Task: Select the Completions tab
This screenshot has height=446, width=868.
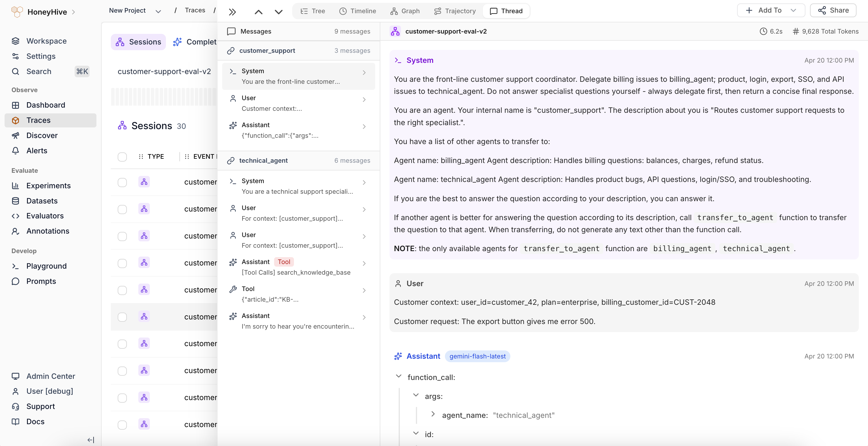Action: pos(194,42)
